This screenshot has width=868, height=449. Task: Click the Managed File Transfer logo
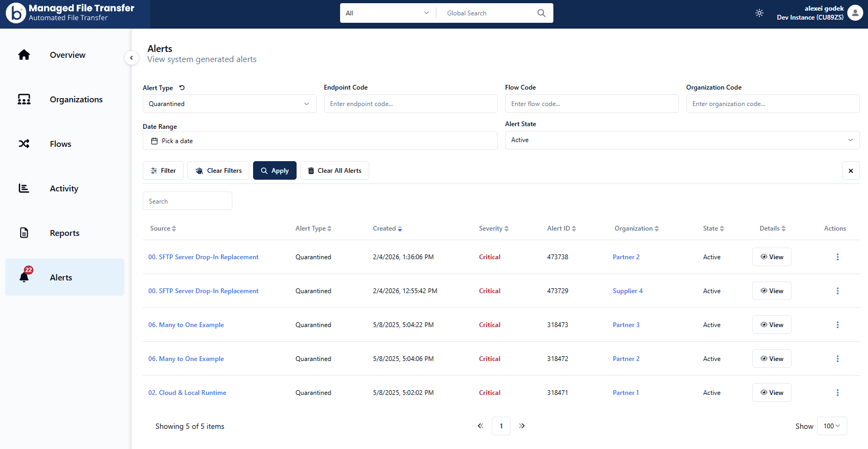click(x=16, y=13)
